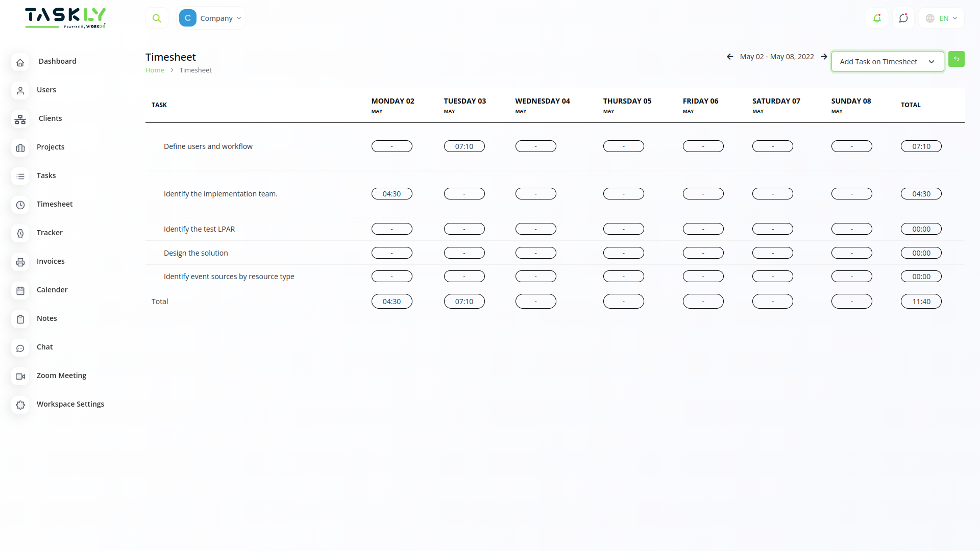Open the Calendar

52,289
